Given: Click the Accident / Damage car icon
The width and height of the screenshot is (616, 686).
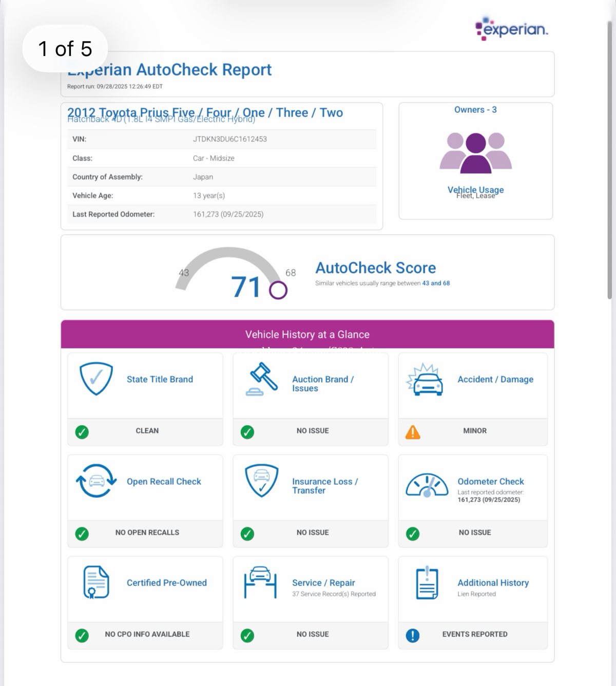Looking at the screenshot, I should coord(425,380).
